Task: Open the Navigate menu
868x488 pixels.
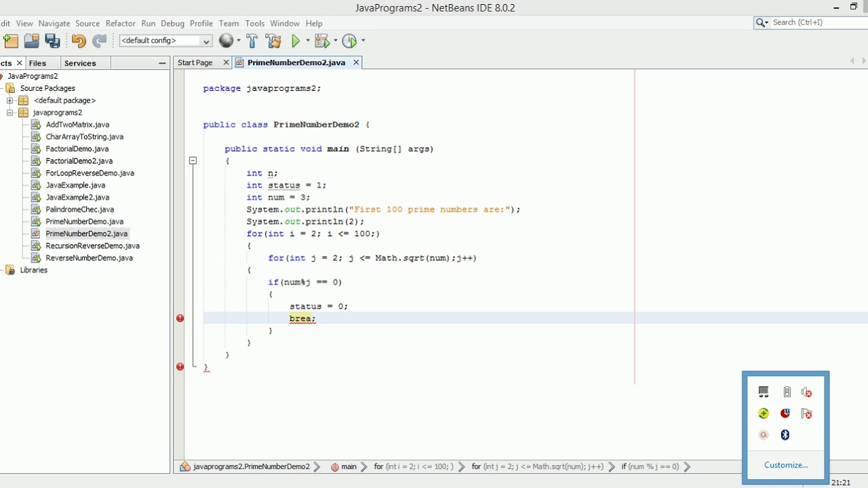Action: pos(54,23)
